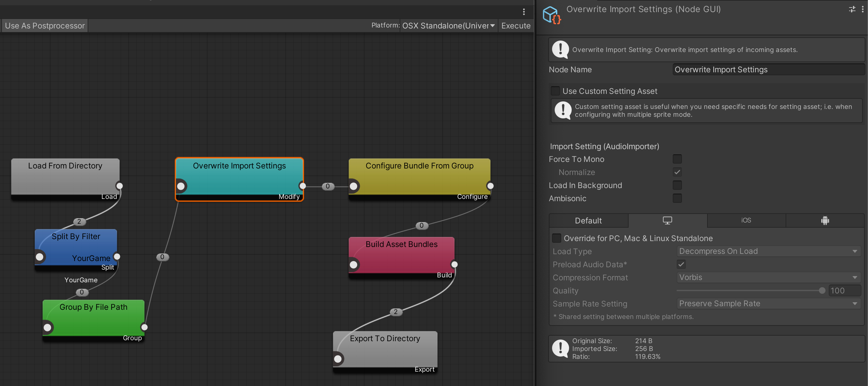Click input port of Export To Directory node
Screen dimensions: 868x386
[x=338, y=359]
